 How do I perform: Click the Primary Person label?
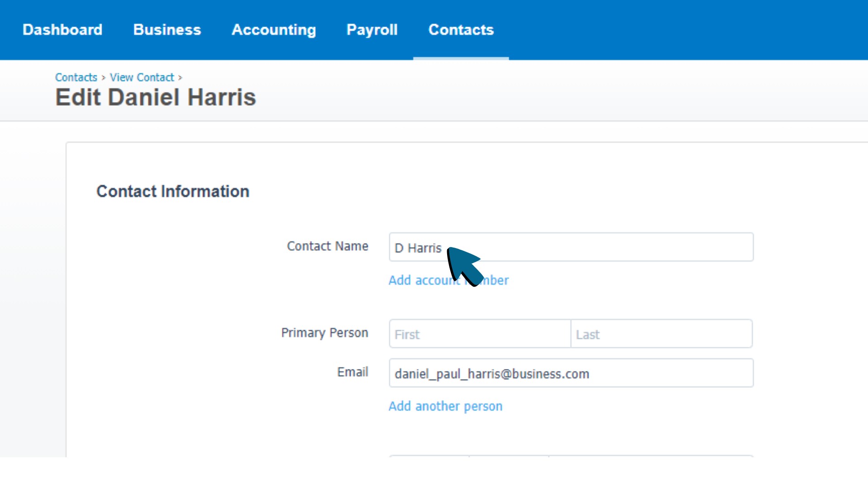(x=325, y=333)
